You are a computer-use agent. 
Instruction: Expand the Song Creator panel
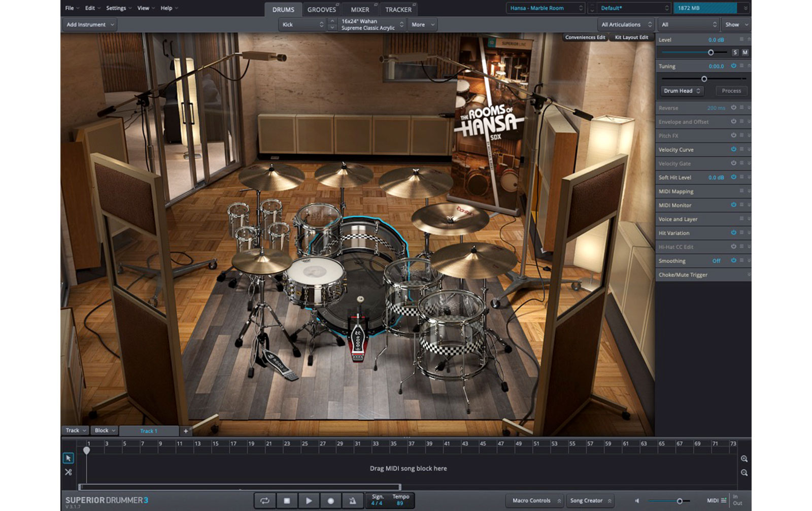coord(591,501)
